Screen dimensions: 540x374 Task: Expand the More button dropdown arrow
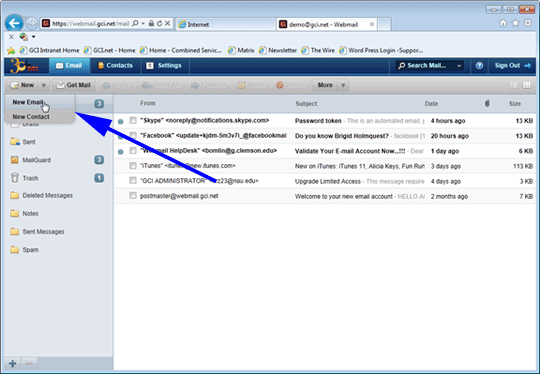343,85
